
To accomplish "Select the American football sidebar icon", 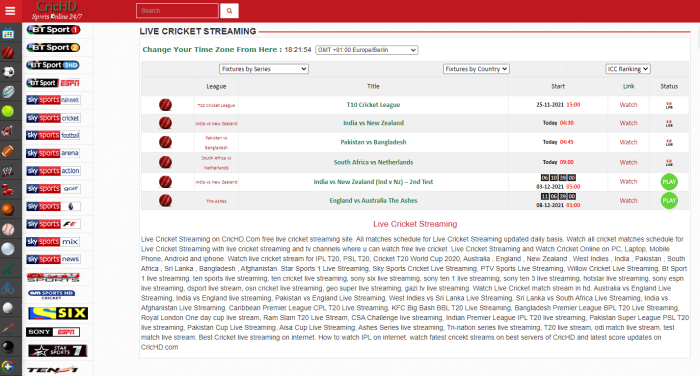I will 8,150.
